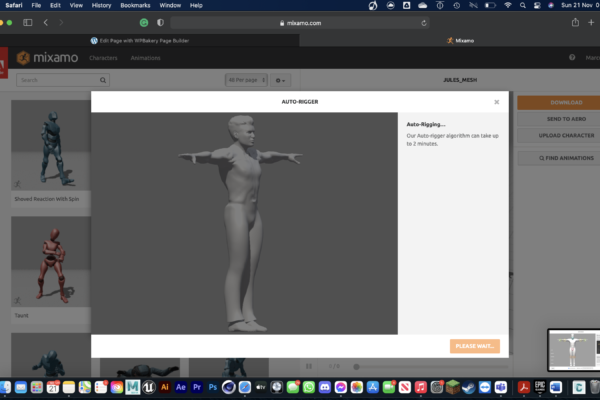The width and height of the screenshot is (600, 400).
Task: Open Discord from the Dock
Action: pyautogui.click(x=324, y=387)
